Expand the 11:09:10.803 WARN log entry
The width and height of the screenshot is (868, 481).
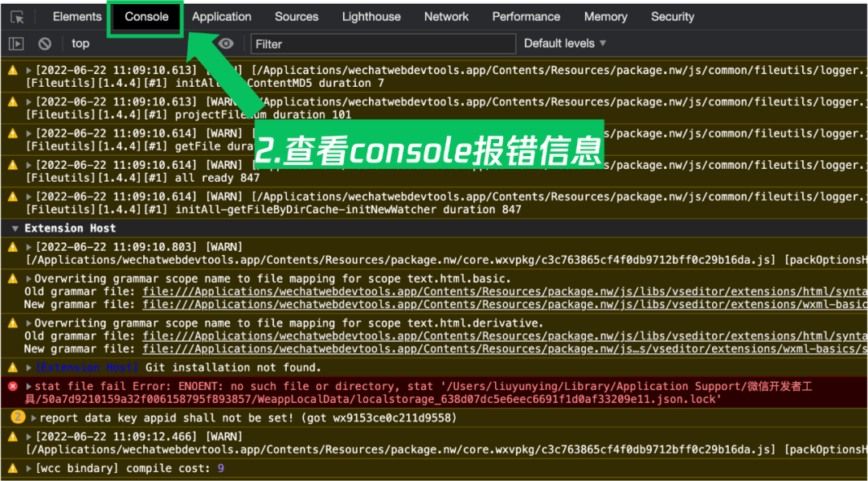click(30, 247)
